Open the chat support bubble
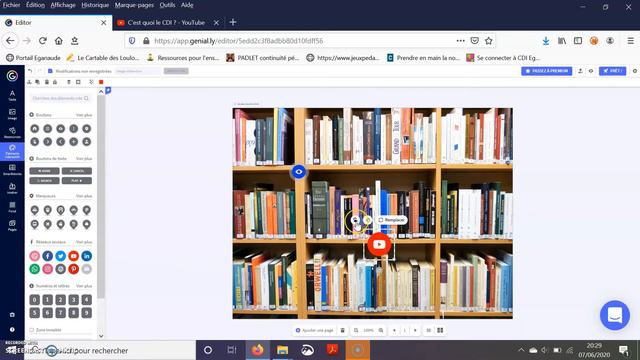This screenshot has width=640, height=360. pyautogui.click(x=615, y=315)
